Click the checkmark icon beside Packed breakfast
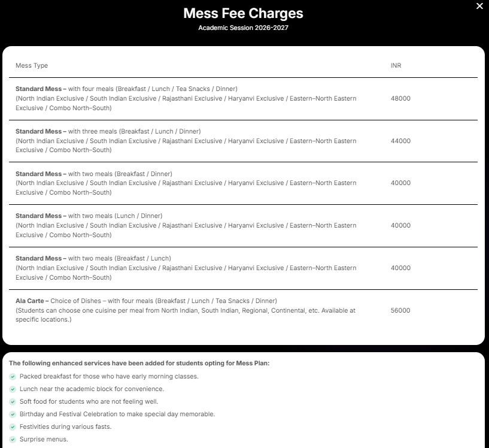489x448 pixels. click(12, 376)
